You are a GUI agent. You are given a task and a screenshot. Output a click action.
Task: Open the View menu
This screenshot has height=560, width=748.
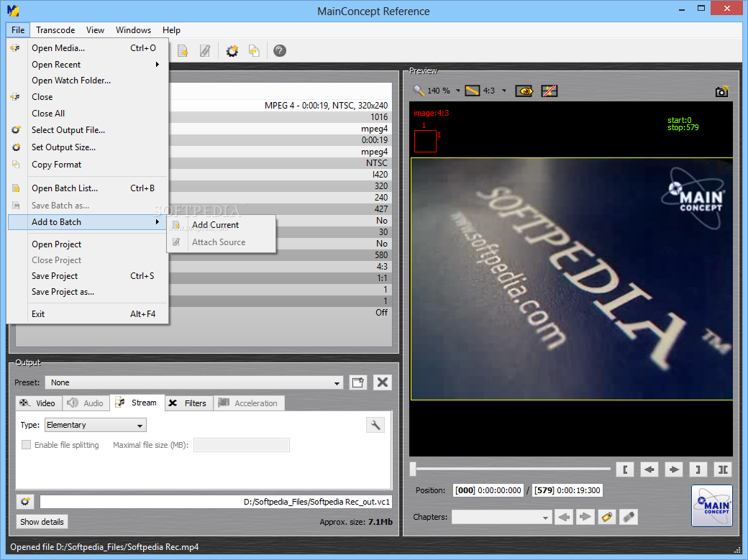95,30
